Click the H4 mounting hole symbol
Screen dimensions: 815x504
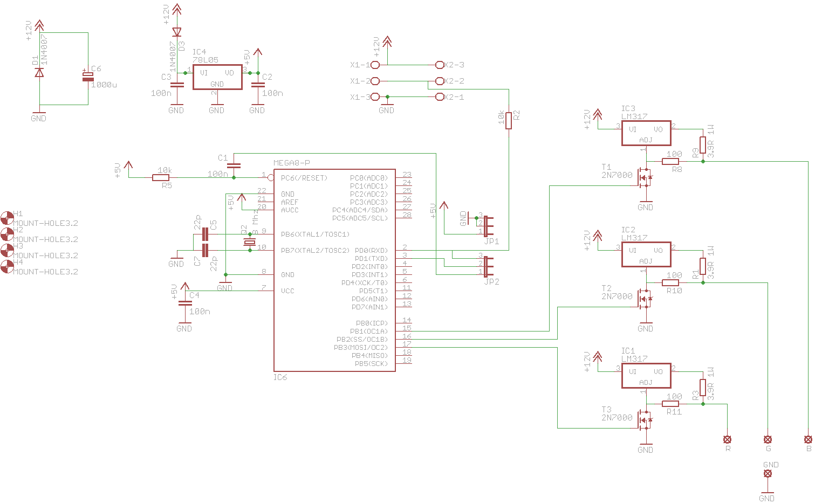7,266
